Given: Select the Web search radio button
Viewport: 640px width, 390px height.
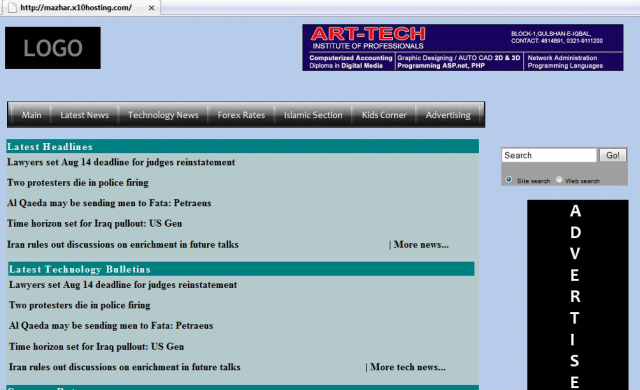Looking at the screenshot, I should [559, 179].
